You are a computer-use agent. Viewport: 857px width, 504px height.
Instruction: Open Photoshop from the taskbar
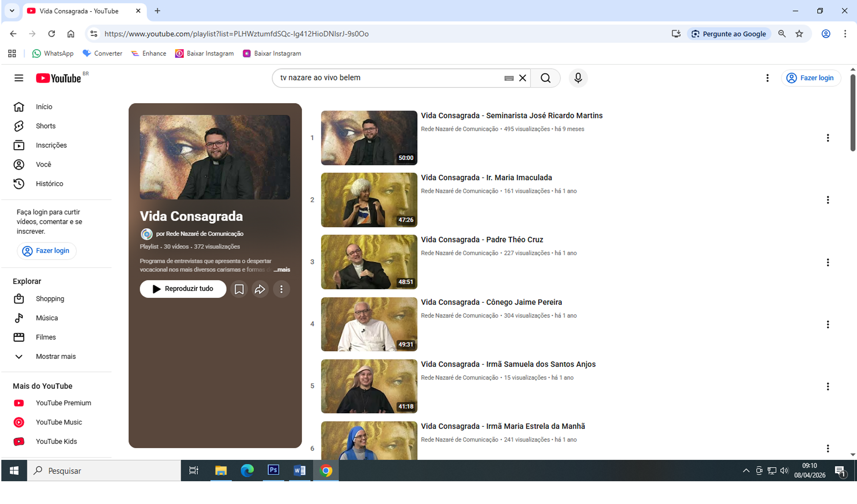click(273, 470)
